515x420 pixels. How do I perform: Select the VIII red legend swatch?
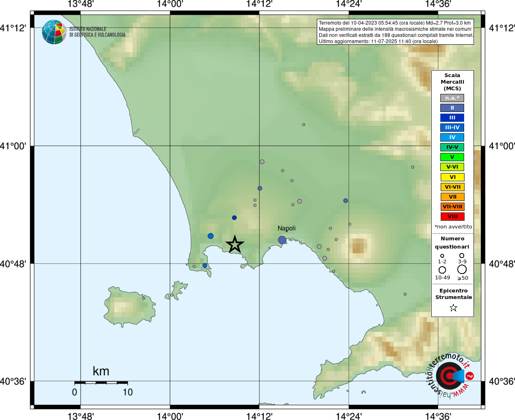tap(452, 217)
